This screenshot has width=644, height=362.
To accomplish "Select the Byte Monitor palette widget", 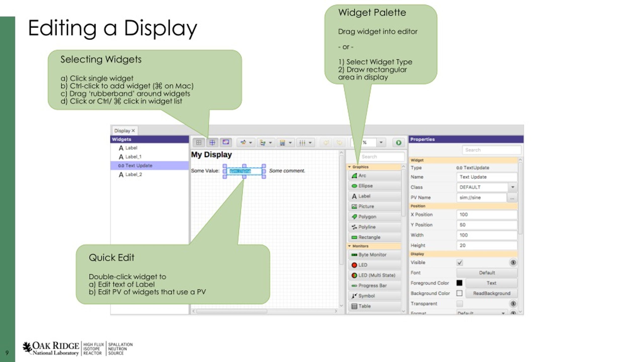I will tap(375, 255).
